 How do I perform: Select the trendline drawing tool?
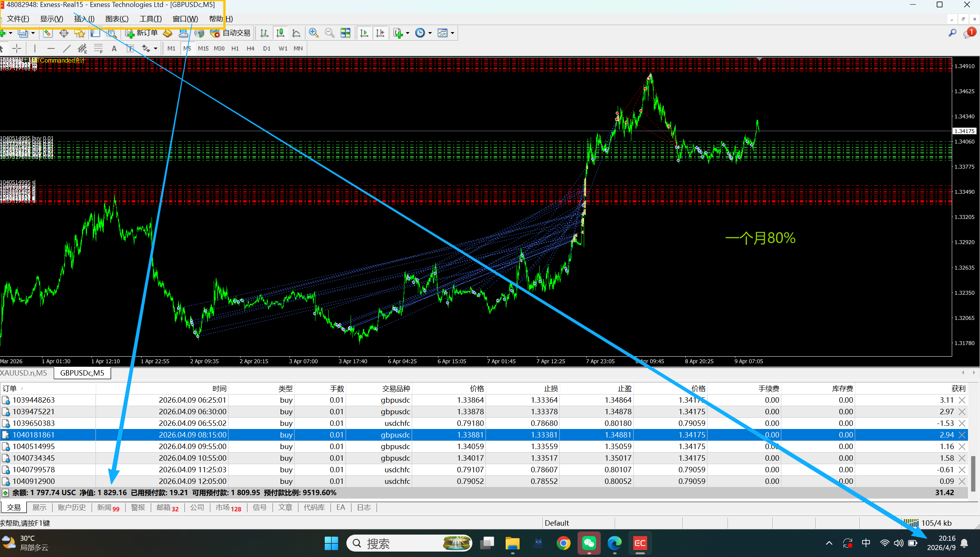tap(66, 49)
